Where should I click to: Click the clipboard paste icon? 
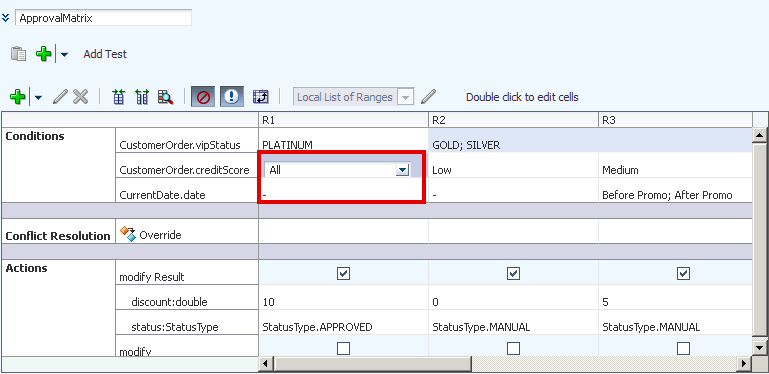[19, 53]
